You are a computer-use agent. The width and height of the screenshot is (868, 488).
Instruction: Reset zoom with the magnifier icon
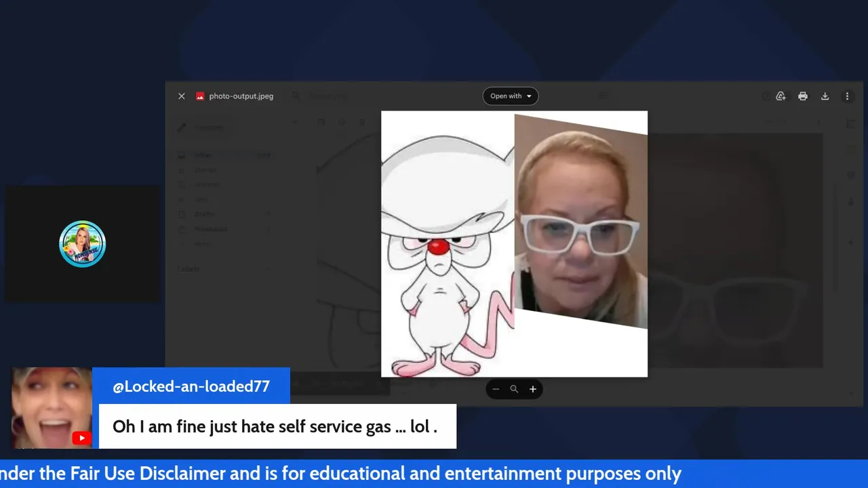[x=514, y=389]
